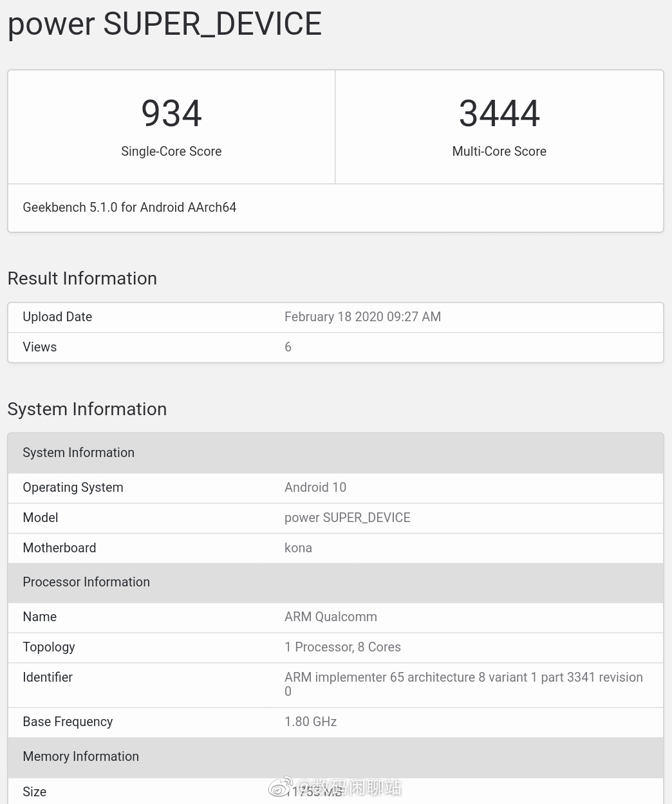Expand the Processor Information header

[86, 582]
